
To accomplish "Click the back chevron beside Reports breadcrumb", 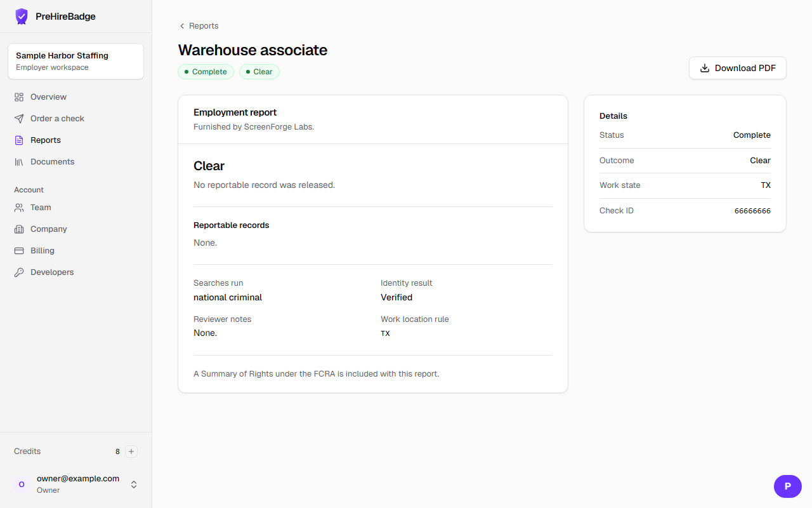I will (x=182, y=26).
